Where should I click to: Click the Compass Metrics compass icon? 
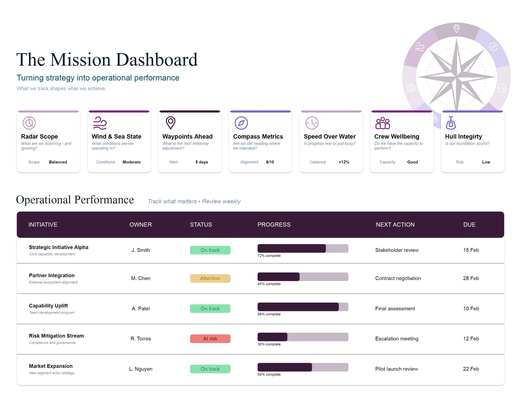[241, 123]
